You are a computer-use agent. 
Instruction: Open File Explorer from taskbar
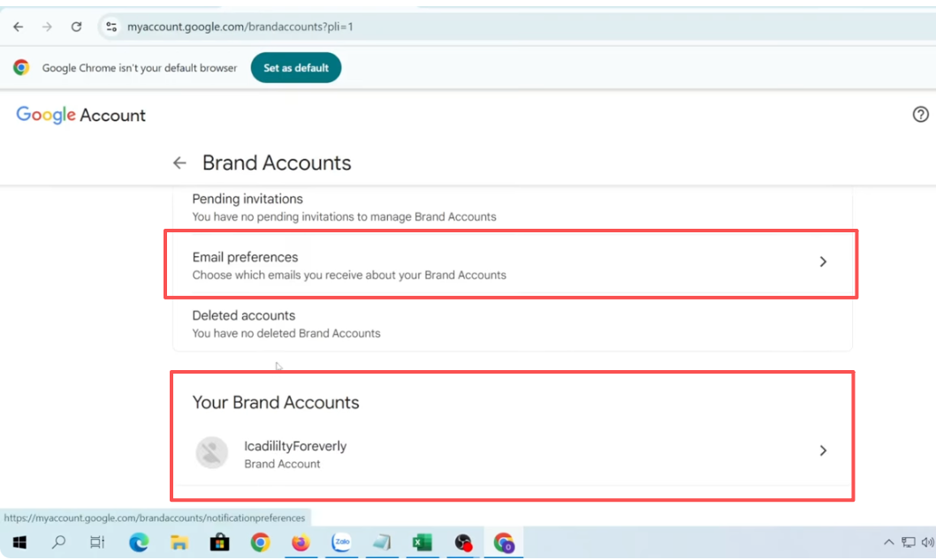(x=179, y=542)
